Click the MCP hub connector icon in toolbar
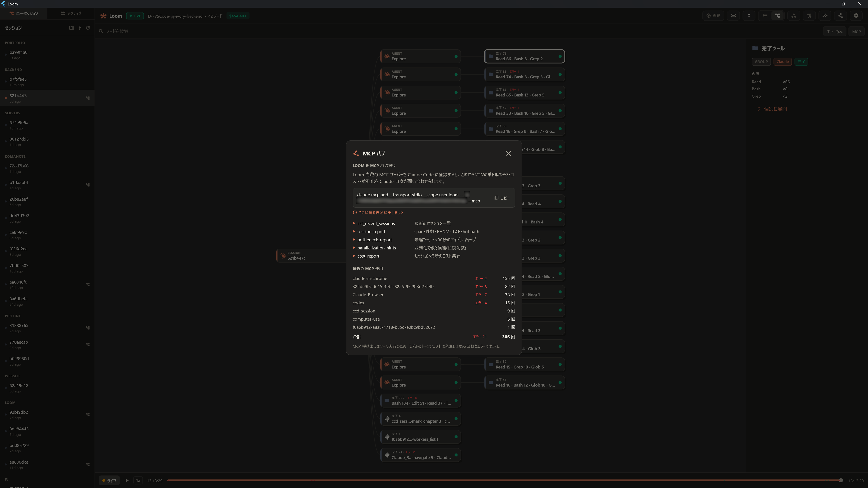 pos(840,16)
